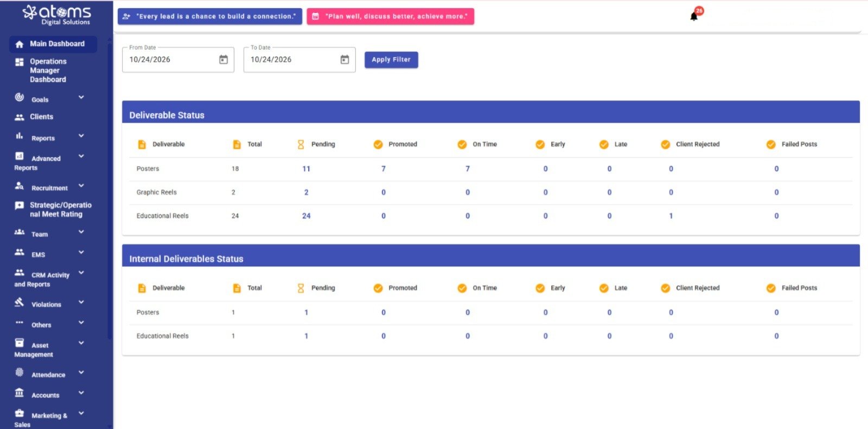Screen dimensions: 868x429
Task: Click the Apply Filter button
Action: tap(391, 60)
